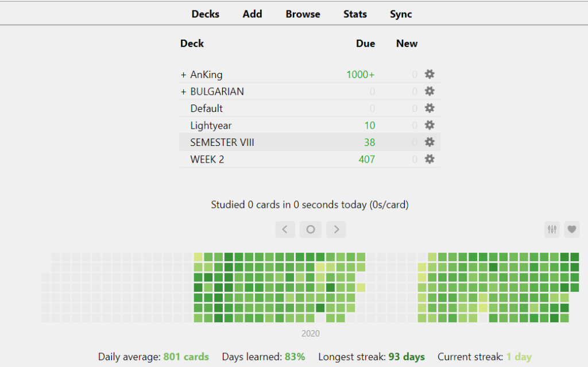Viewport: 588px width, 367px height.
Task: Click the heart icon next to the heatmap
Action: (571, 229)
